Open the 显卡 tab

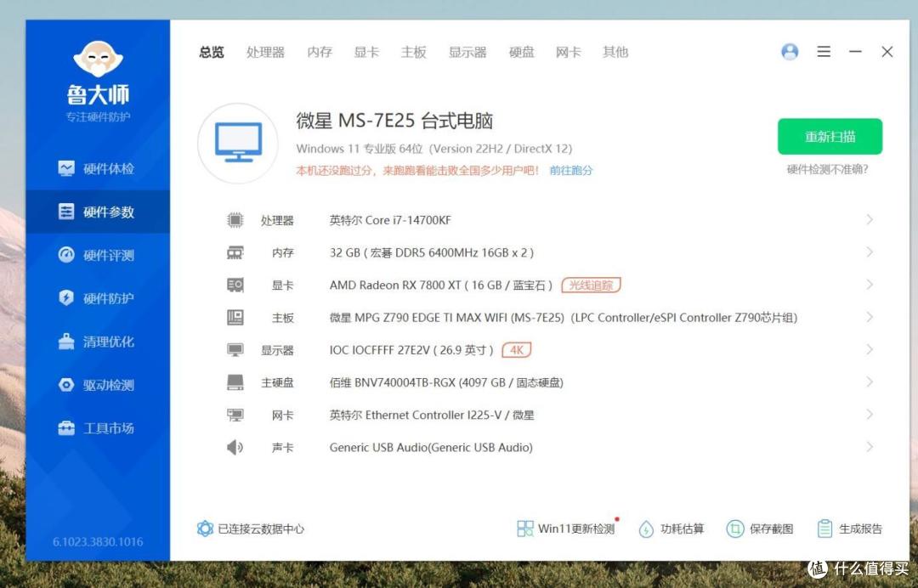pyautogui.click(x=366, y=52)
